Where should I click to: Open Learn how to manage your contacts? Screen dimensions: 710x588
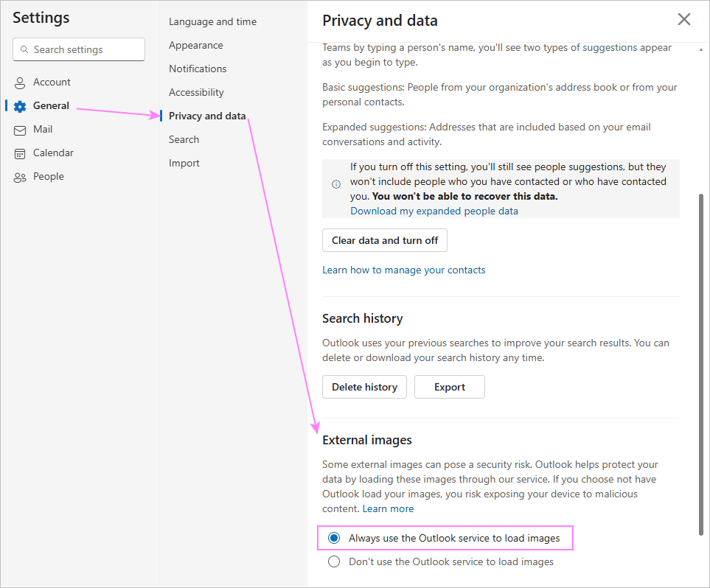[x=403, y=270]
